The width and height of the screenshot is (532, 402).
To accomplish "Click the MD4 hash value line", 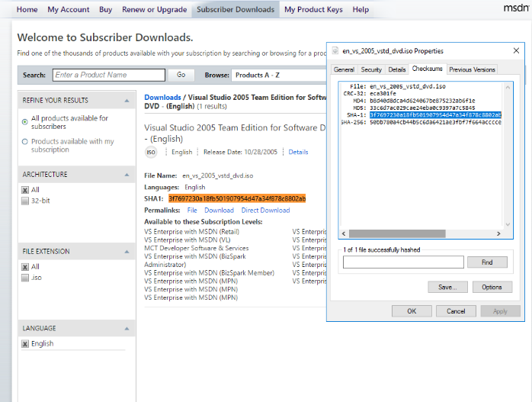I will pyautogui.click(x=422, y=101).
